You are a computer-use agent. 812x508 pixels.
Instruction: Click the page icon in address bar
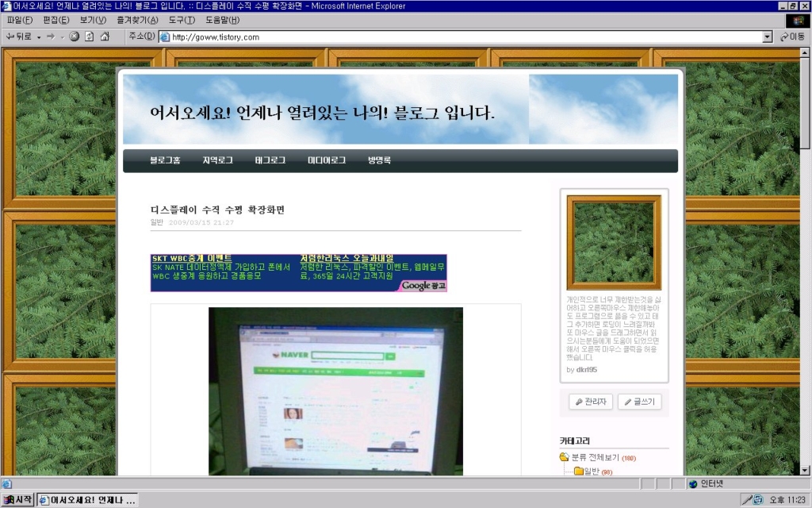click(165, 37)
